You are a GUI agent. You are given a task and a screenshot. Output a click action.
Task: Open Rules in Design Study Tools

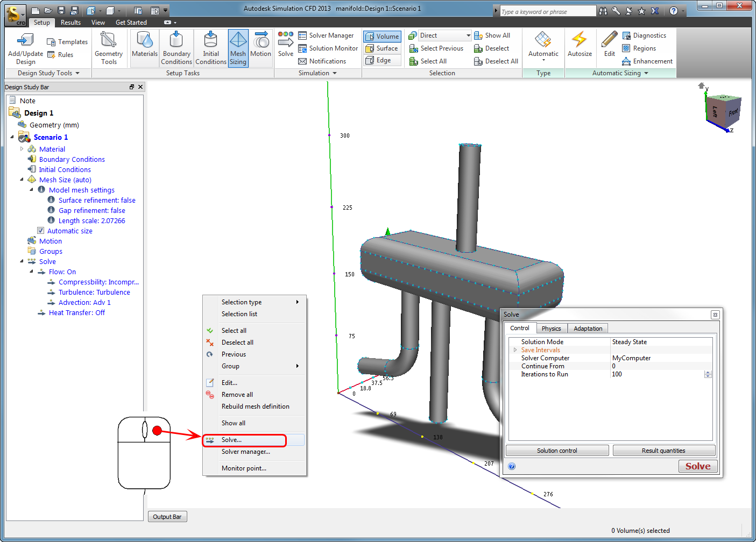point(60,55)
